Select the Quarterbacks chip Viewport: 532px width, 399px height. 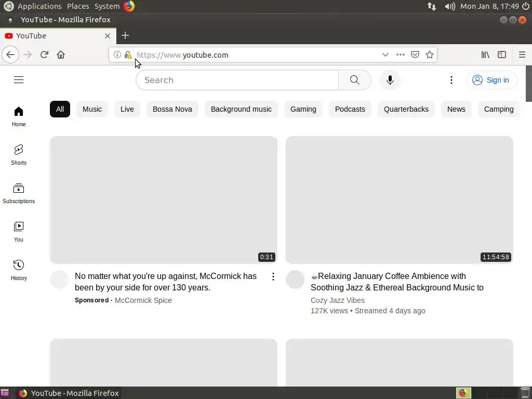pos(406,109)
